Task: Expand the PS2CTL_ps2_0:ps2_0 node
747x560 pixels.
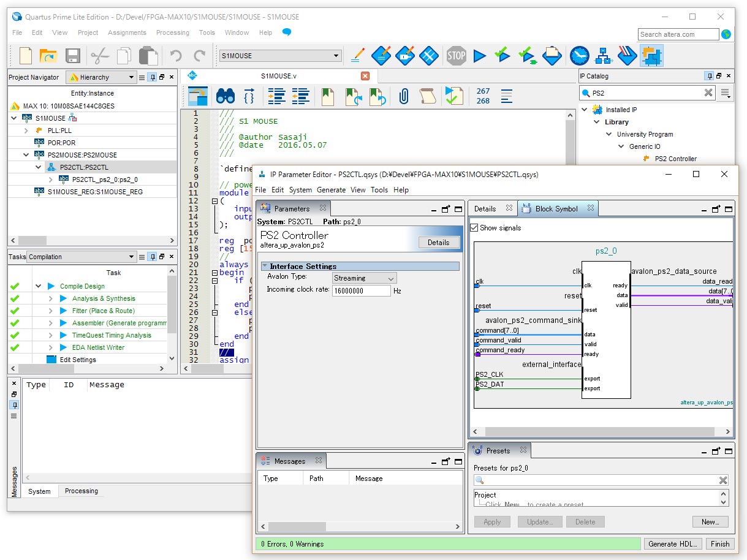Action: [51, 180]
